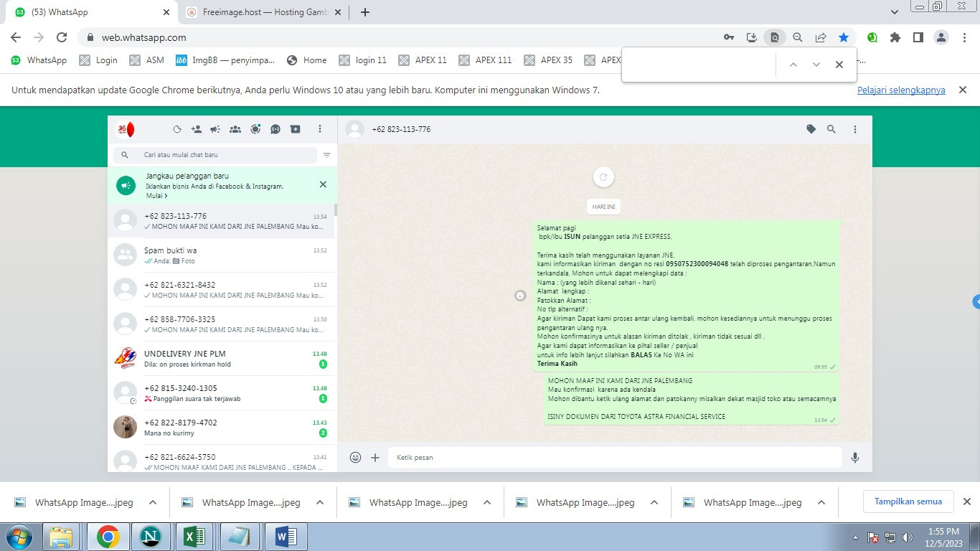Click the label tag icon in chat header
The height and width of the screenshot is (551, 980).
click(811, 129)
